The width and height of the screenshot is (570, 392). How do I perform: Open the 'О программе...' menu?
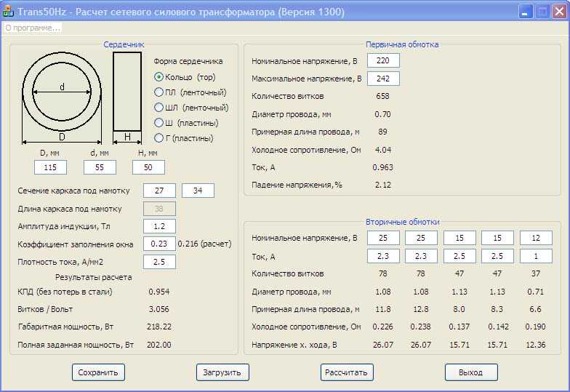tap(33, 28)
